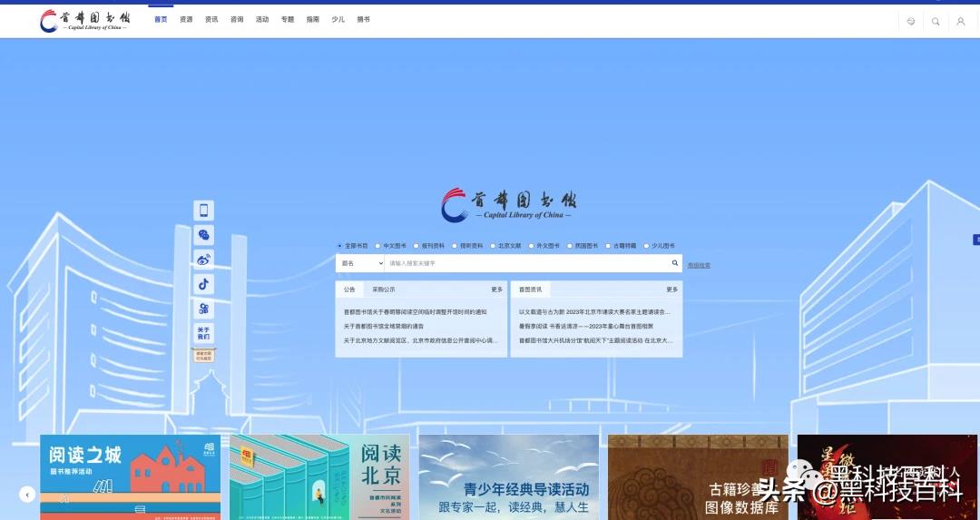Open the mobile phone app icon

tap(204, 211)
